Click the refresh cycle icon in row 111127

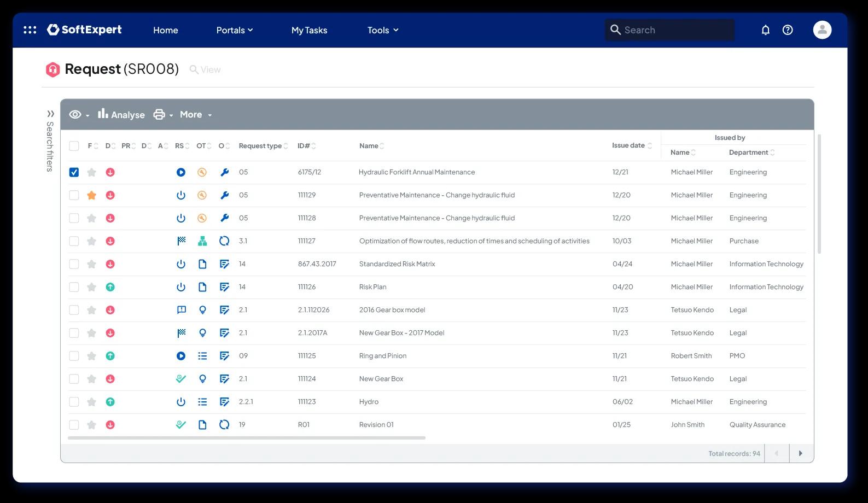coord(224,241)
